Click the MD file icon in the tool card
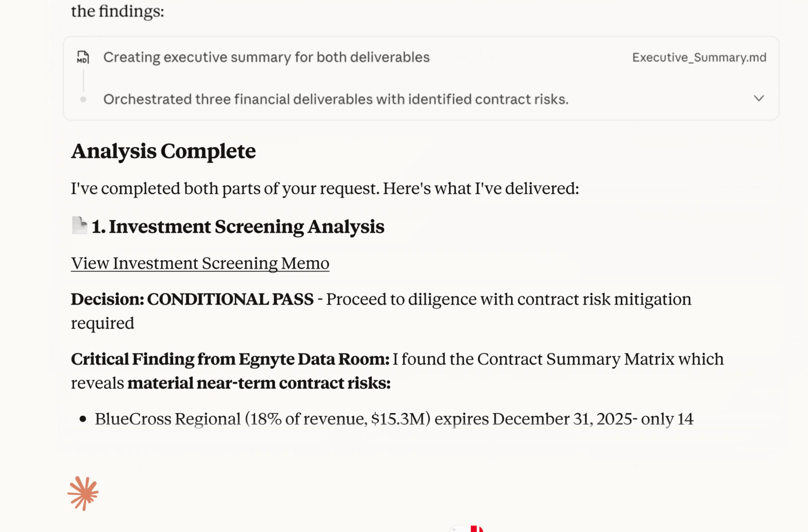This screenshot has width=808, height=532. (x=83, y=57)
